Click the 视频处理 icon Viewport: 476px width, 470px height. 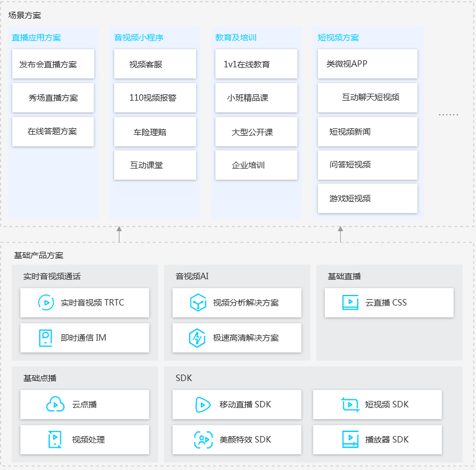coord(54,440)
